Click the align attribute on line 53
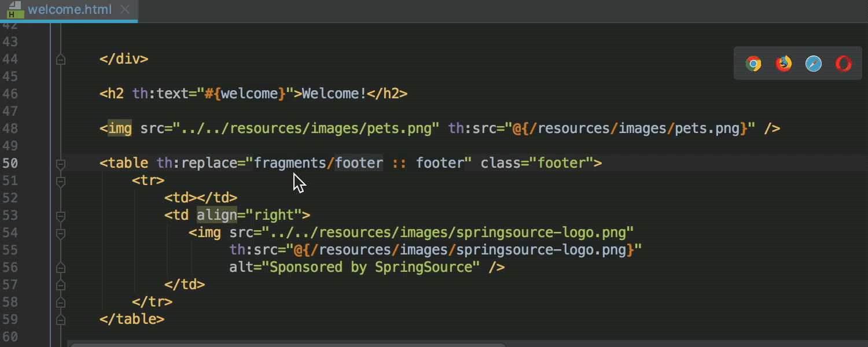Viewport: 868px width, 347px height. 217,215
